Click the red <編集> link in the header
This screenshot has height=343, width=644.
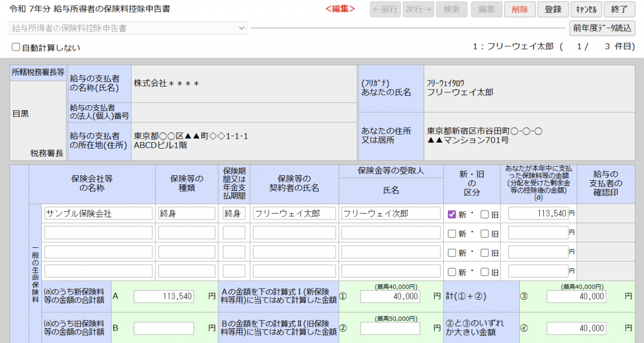pyautogui.click(x=339, y=9)
